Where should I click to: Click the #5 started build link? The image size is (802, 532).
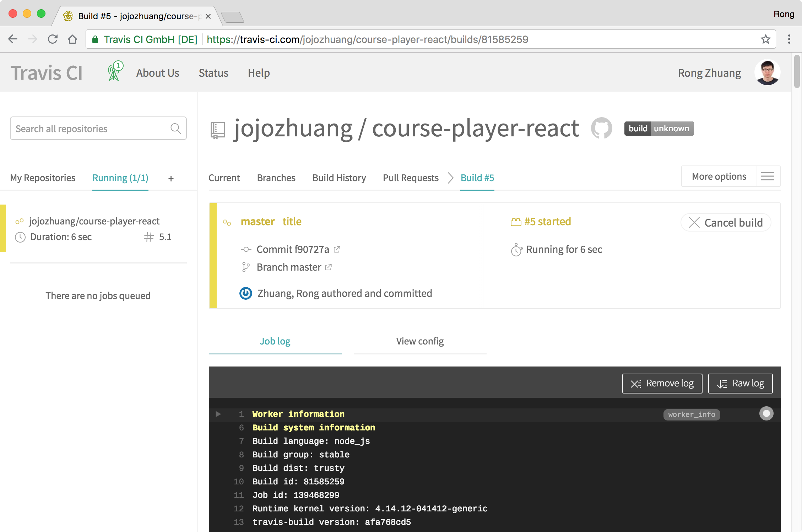pyautogui.click(x=548, y=222)
